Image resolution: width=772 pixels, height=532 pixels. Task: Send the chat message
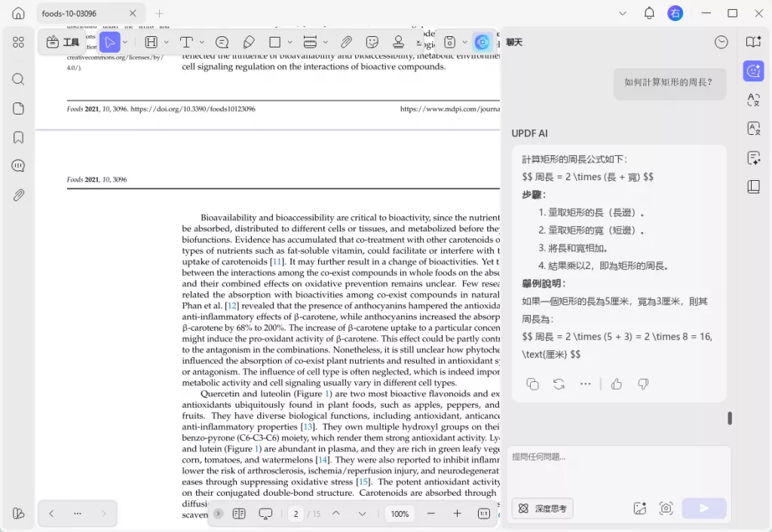tap(704, 509)
